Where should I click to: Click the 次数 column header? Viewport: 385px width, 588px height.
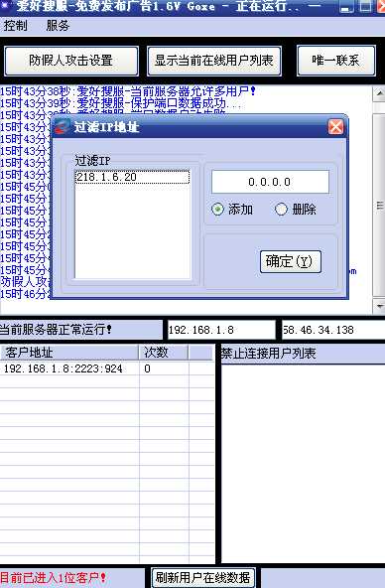coord(164,353)
